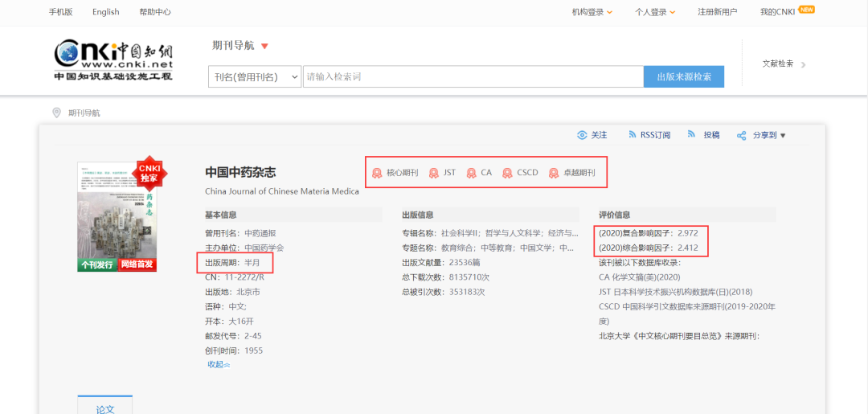Viewport: 868px width, 414px height.
Task: Click 注册新用户 in top bar
Action: pyautogui.click(x=718, y=11)
